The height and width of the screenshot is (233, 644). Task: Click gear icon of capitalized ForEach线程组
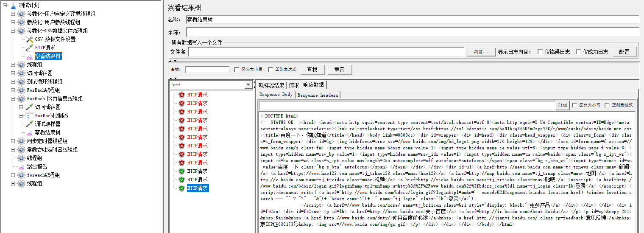[21, 90]
